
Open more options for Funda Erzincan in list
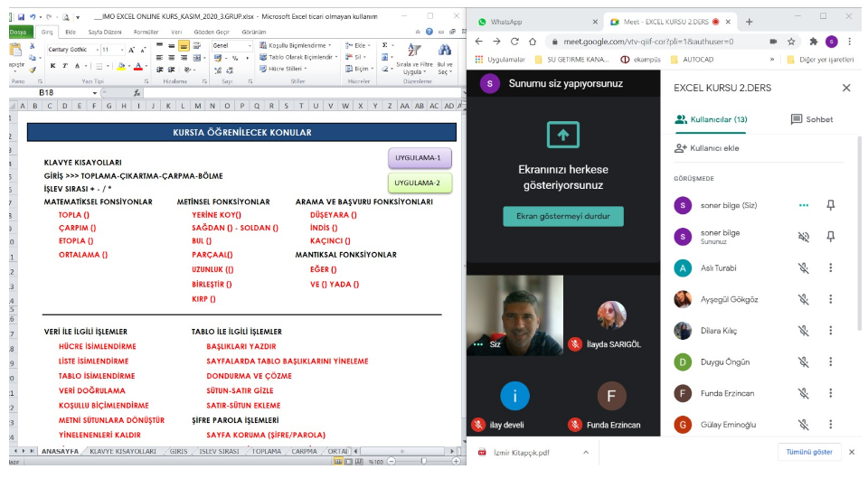(830, 393)
